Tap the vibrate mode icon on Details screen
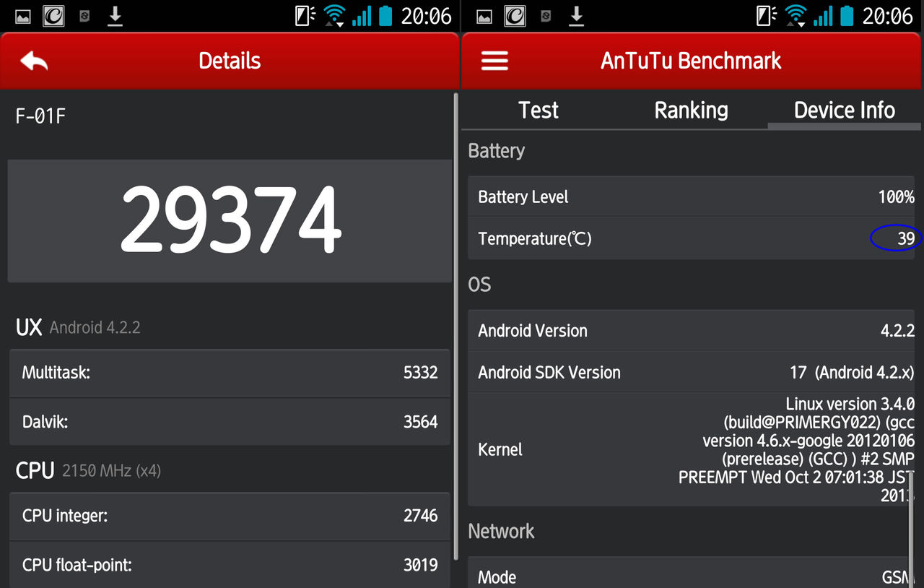This screenshot has width=924, height=588. tap(305, 16)
